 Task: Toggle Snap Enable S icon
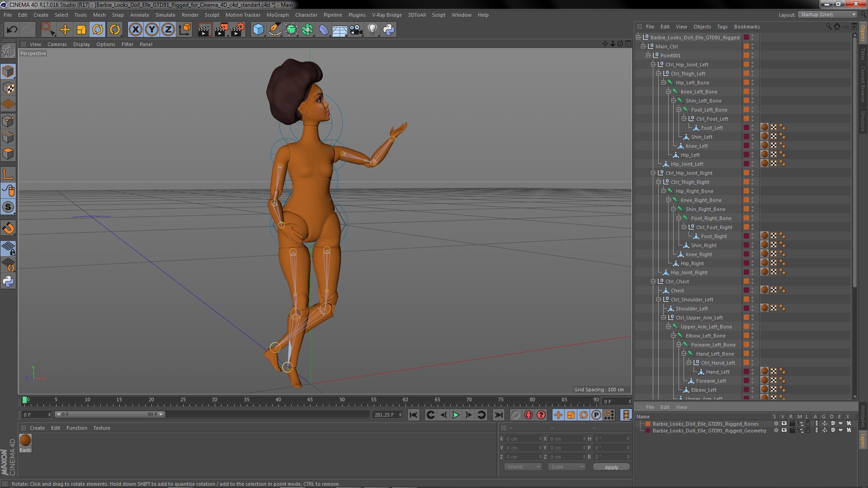coord(8,207)
